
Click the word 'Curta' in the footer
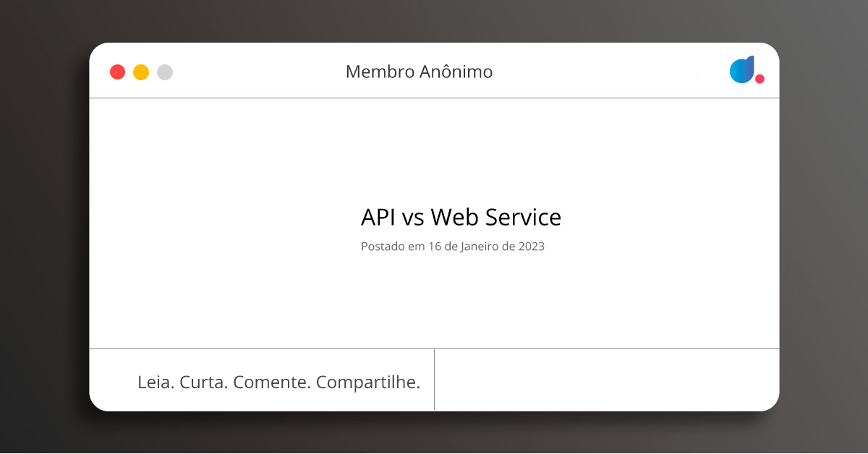coord(203,381)
